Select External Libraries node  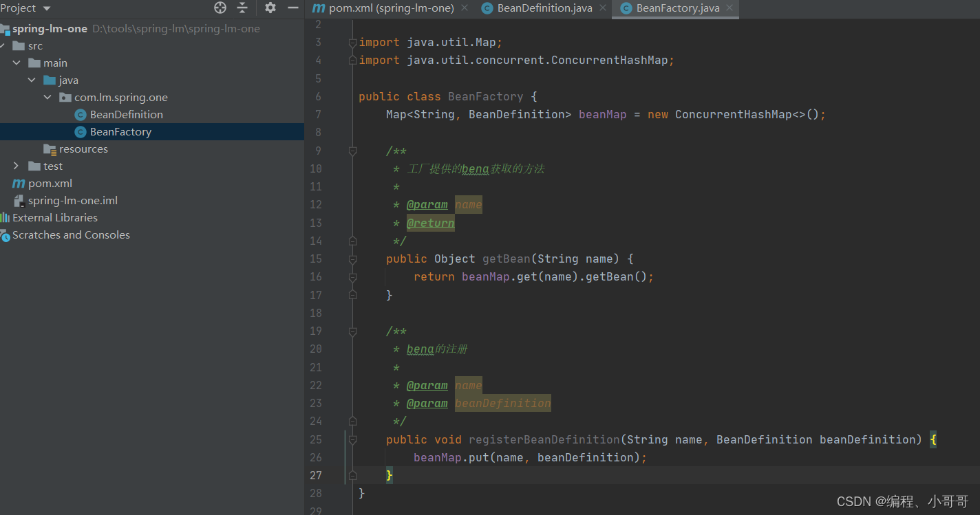tap(55, 217)
